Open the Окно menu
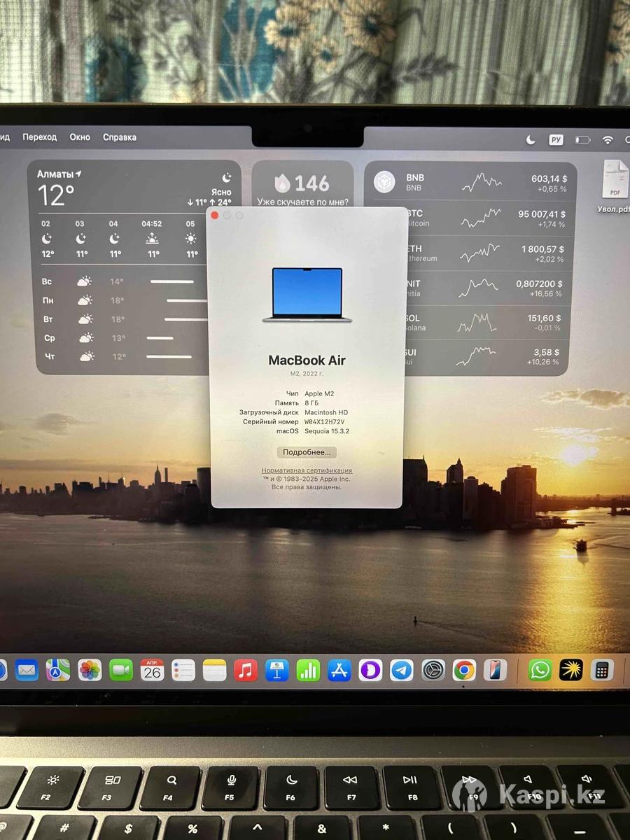 point(80,137)
